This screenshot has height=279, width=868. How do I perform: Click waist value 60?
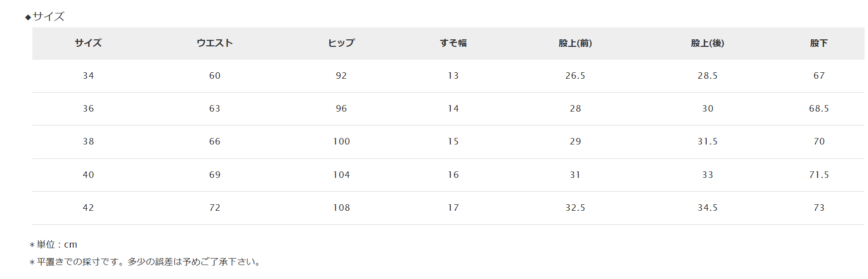click(215, 76)
